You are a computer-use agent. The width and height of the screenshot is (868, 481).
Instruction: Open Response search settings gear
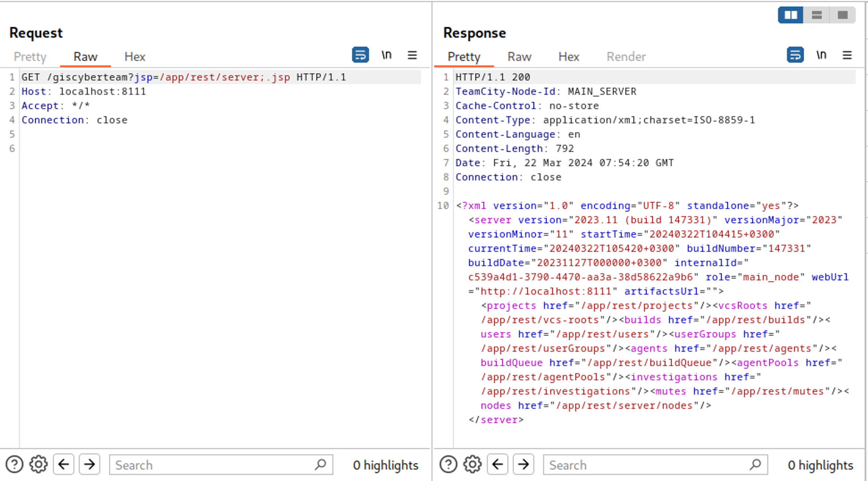472,464
